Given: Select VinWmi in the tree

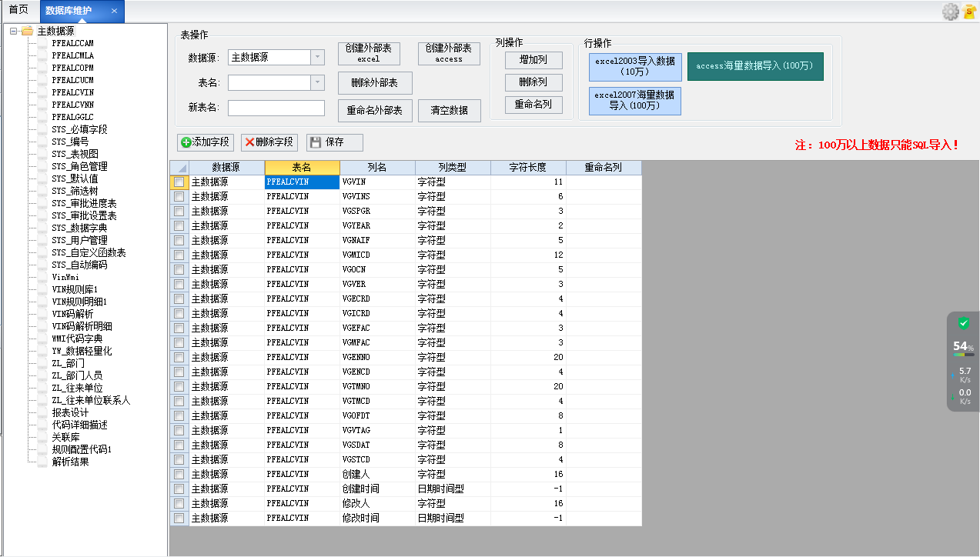Looking at the screenshot, I should coord(65,277).
